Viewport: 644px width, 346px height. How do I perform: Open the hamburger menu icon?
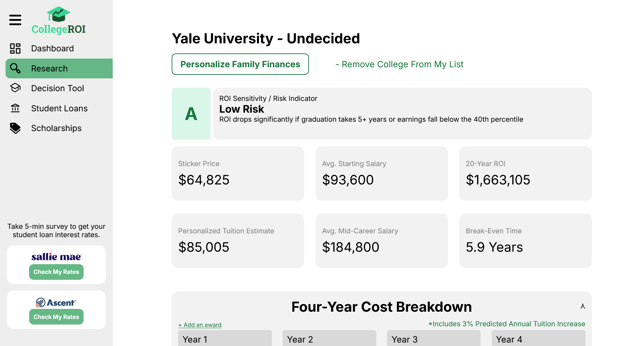click(x=15, y=20)
